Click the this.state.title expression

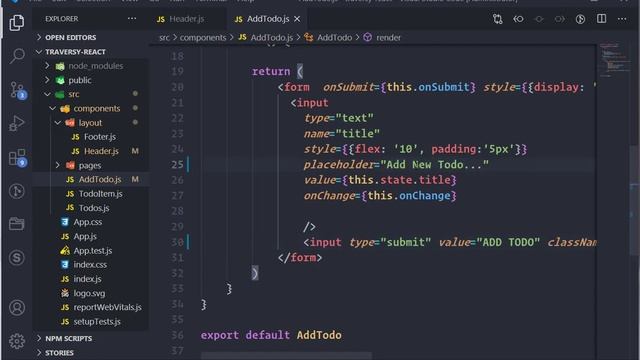(x=399, y=180)
